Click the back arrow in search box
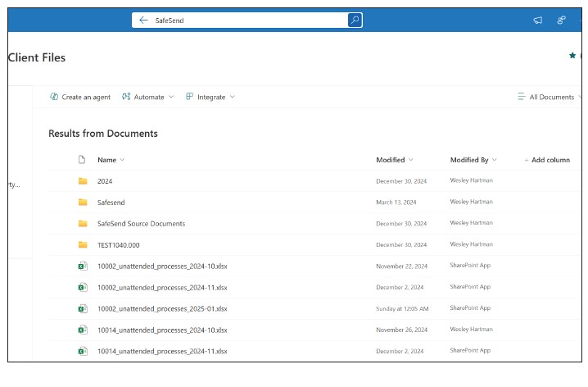Image resolution: width=588 pixels, height=387 pixels. (143, 20)
